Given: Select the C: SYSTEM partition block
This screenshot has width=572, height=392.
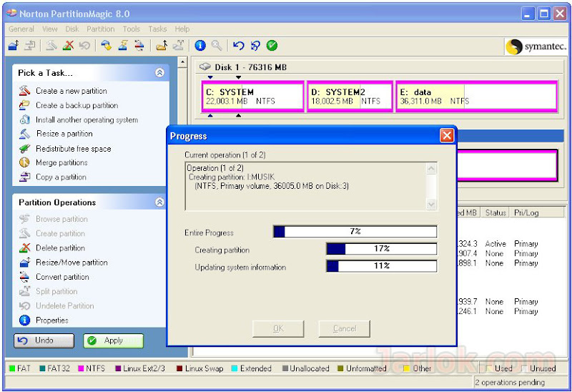Looking at the screenshot, I should tap(253, 97).
